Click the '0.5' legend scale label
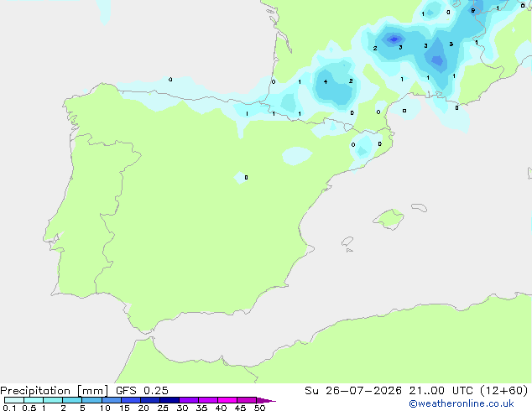This screenshot has width=532, height=411. point(29,408)
